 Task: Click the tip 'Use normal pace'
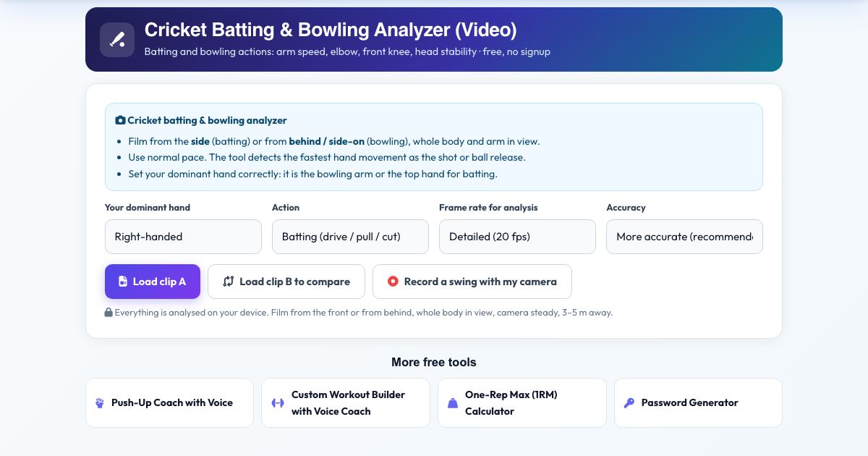(x=327, y=158)
